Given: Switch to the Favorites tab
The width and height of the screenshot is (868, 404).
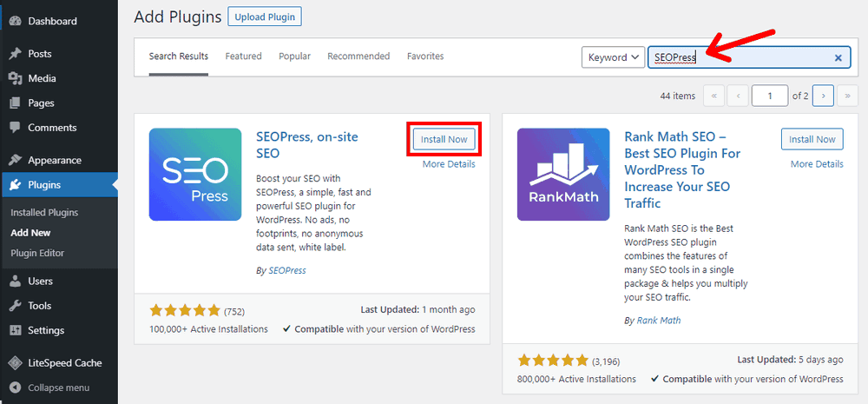Looking at the screenshot, I should (425, 56).
